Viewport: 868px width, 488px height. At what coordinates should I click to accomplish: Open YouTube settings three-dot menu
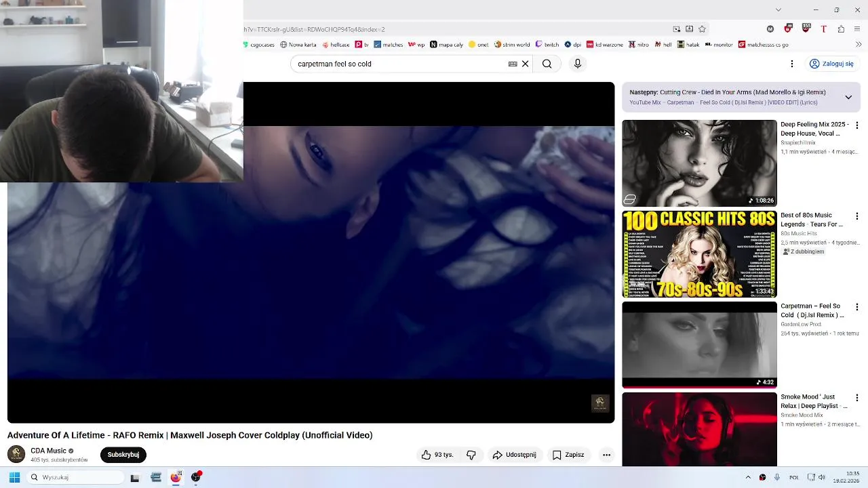(x=791, y=64)
